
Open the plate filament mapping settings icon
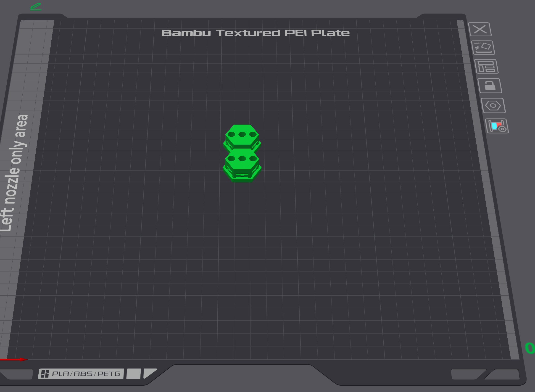497,126
